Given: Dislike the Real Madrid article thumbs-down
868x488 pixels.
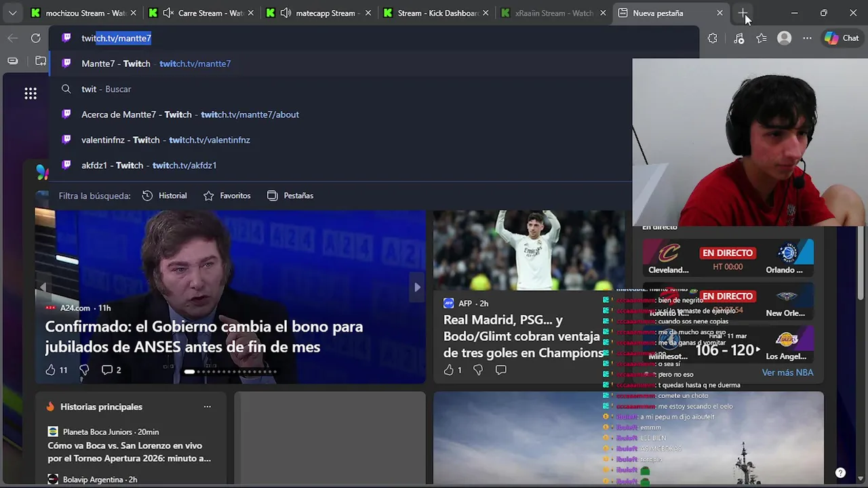Looking at the screenshot, I should [478, 369].
